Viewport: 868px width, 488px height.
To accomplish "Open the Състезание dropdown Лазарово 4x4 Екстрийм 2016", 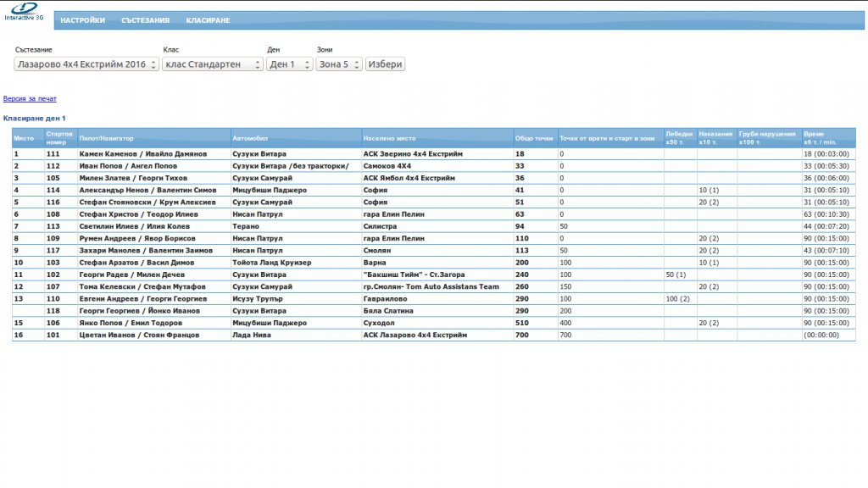I will 86,64.
